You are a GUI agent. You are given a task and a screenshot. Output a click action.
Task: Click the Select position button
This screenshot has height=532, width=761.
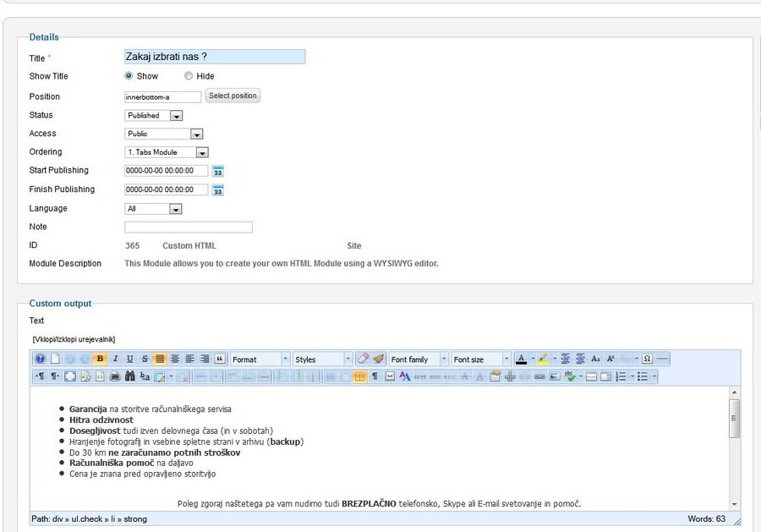233,96
